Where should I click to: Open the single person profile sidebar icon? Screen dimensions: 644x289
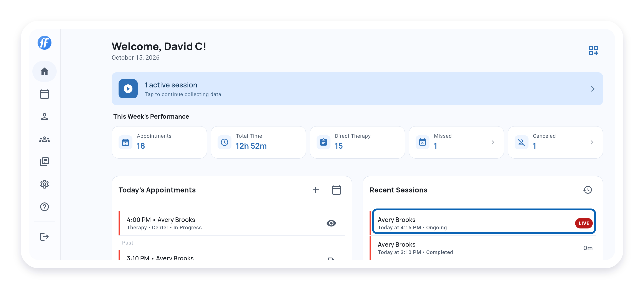point(45,117)
